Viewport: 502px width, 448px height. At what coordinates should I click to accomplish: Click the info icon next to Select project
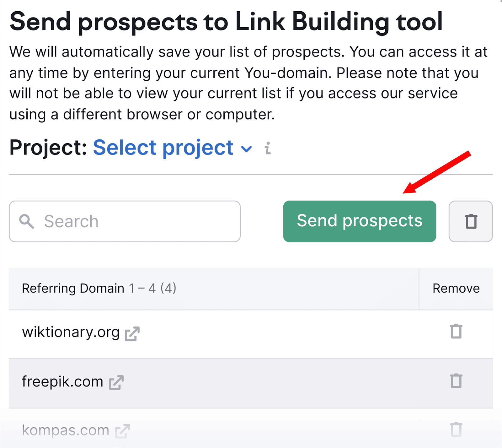point(268,148)
